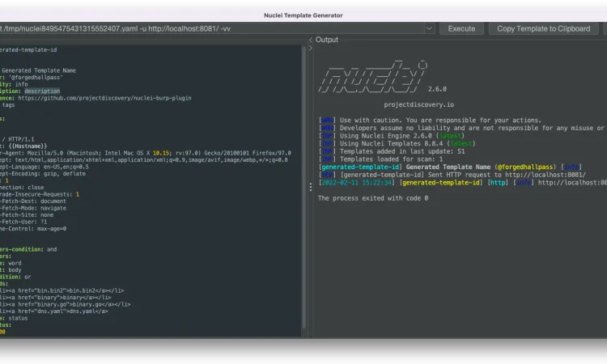Click the 'bin.bin2' matcher word line
The width and height of the screenshot is (607, 364).
62,290
